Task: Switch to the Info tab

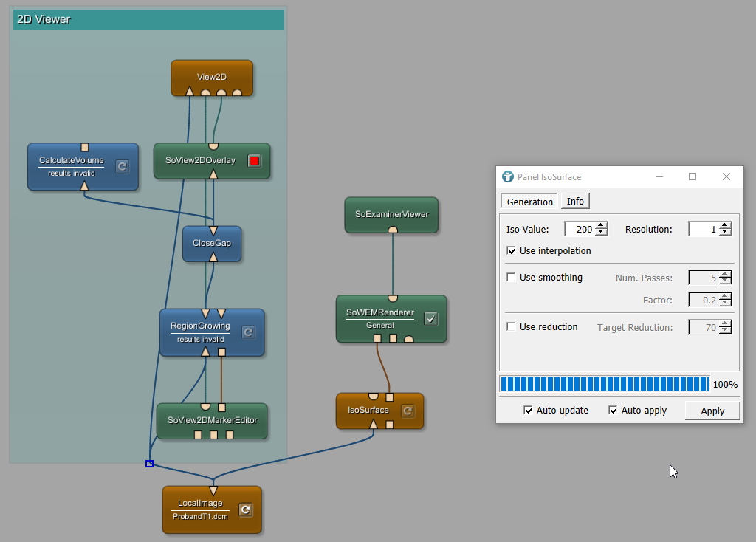Action: click(575, 202)
